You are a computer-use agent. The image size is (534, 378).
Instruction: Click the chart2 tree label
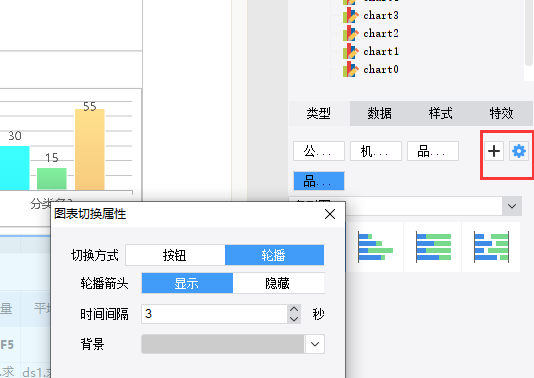click(381, 33)
